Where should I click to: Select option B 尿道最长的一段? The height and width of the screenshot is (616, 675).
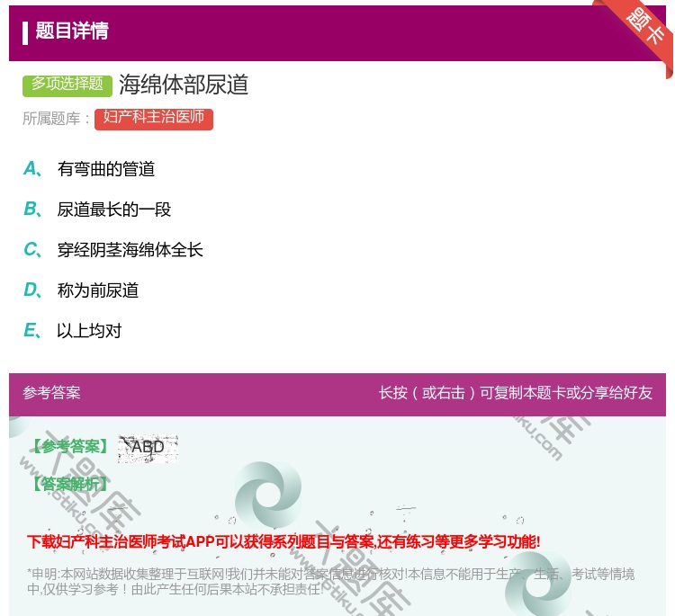[x=114, y=209]
